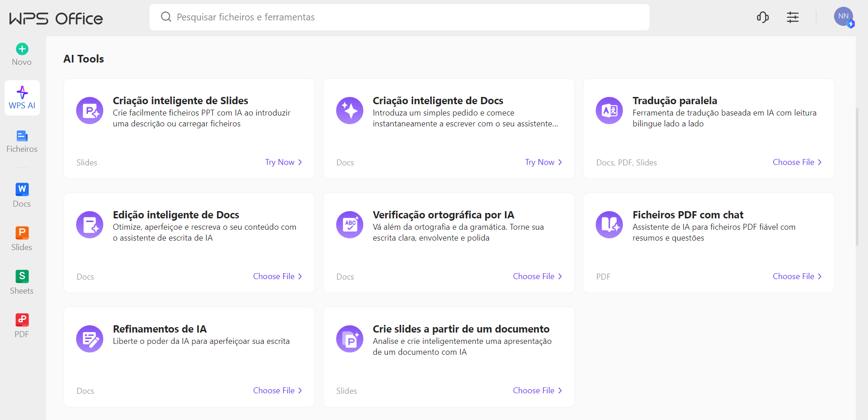Click the Refinamentos de IA icon

point(90,339)
